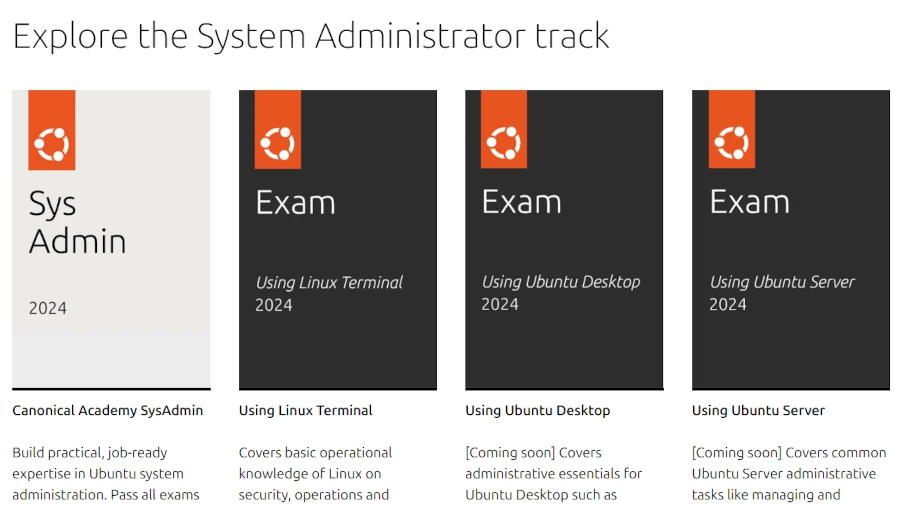Click the Ubuntu logo on the Ubuntu Server exam card
The width and height of the screenshot is (900, 506).
tap(732, 144)
